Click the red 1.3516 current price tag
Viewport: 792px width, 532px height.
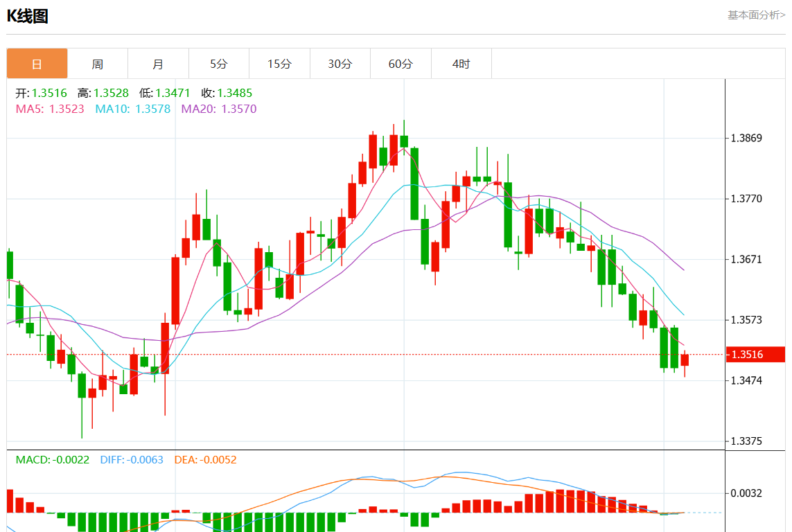756,355
